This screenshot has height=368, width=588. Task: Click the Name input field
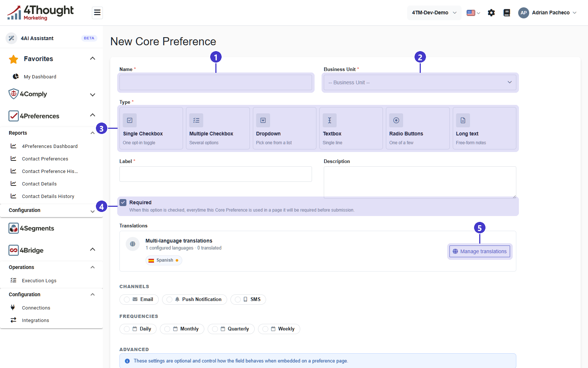point(216,82)
